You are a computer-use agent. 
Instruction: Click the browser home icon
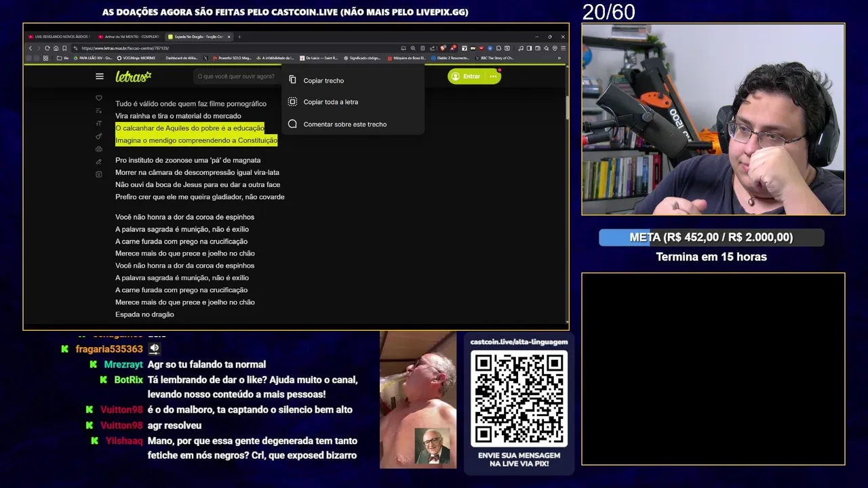click(x=56, y=48)
